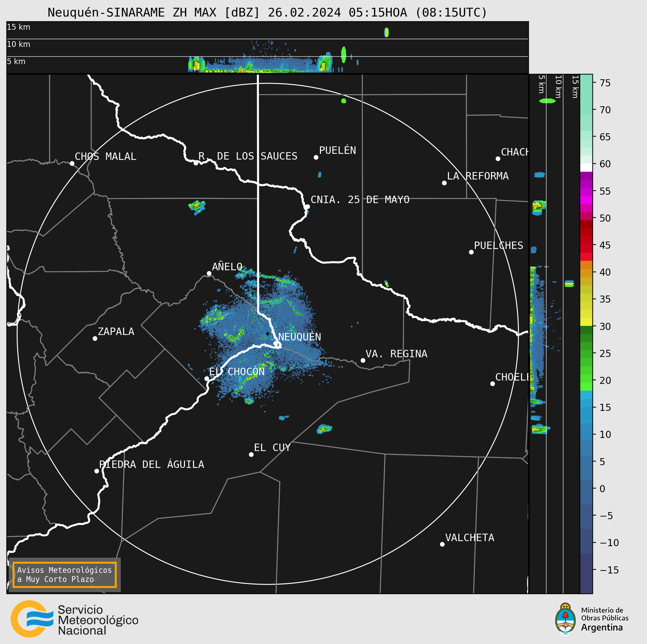Click the CHOELE label at map edge
Viewport: 647px width, 644px height.
coord(512,377)
